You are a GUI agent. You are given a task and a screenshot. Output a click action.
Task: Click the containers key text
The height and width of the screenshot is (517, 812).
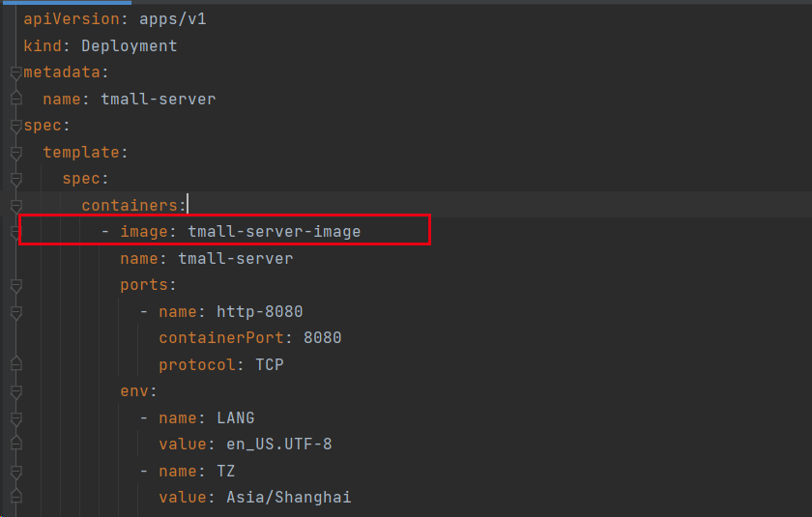pyautogui.click(x=131, y=205)
